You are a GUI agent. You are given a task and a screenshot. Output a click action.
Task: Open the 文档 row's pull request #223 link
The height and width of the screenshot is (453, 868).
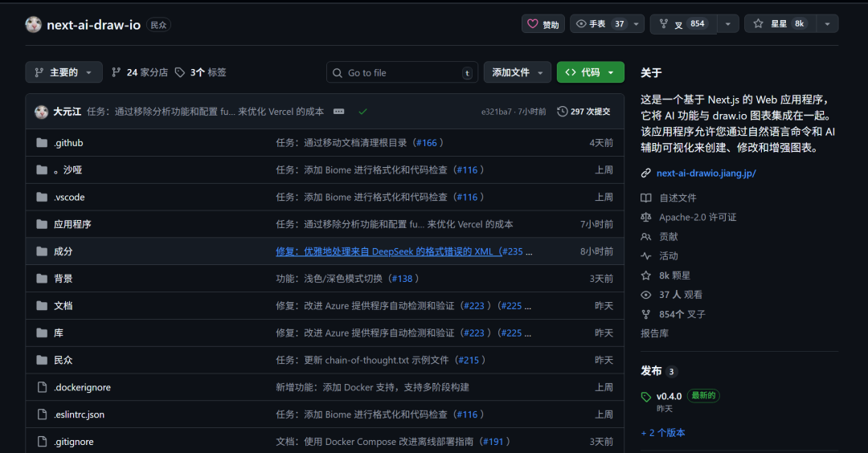[474, 305]
